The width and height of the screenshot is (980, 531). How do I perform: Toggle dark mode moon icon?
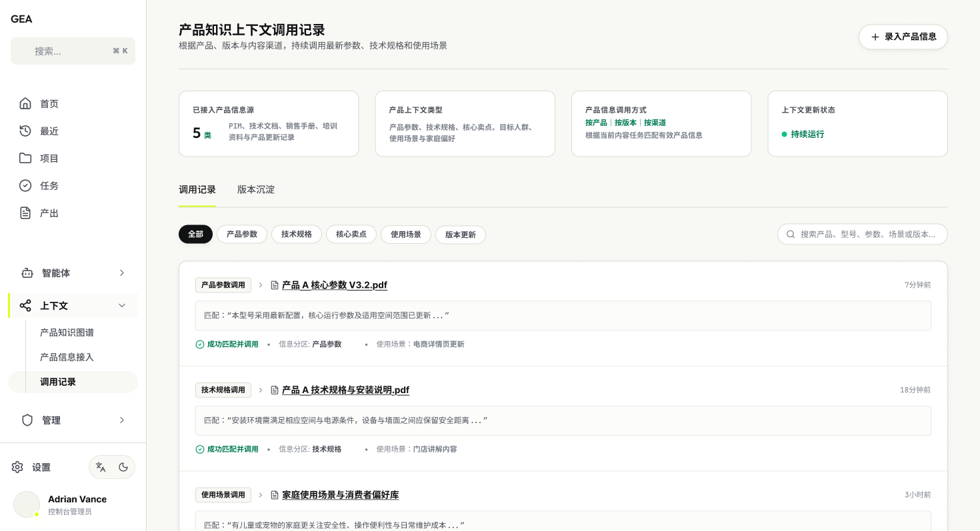123,467
